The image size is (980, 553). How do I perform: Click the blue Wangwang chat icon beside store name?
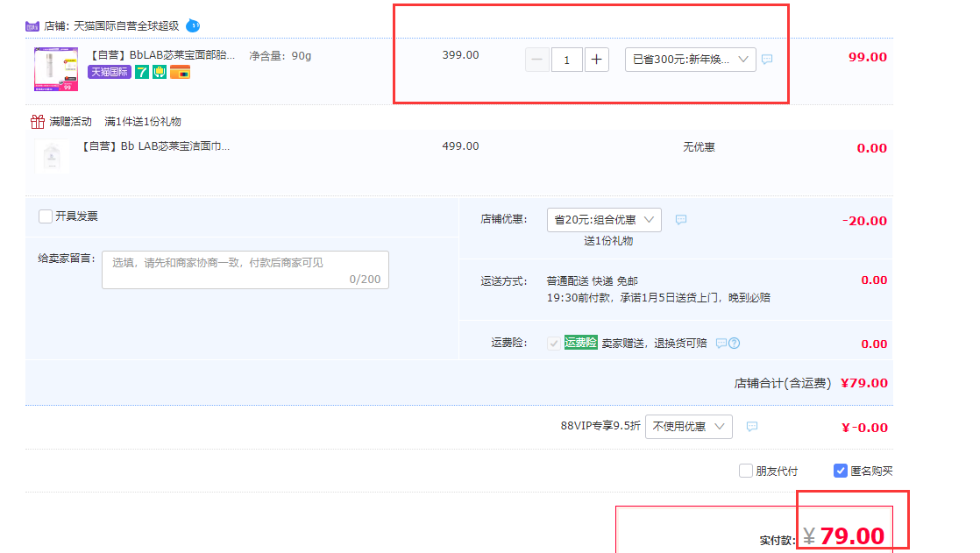193,25
